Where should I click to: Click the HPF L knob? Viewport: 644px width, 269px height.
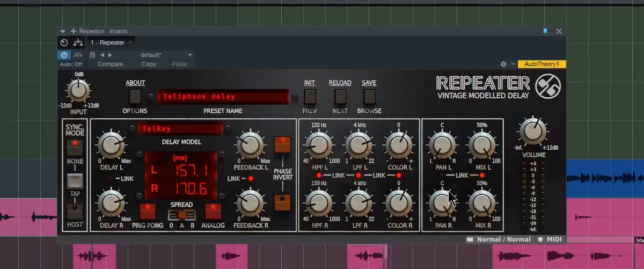pyautogui.click(x=318, y=145)
